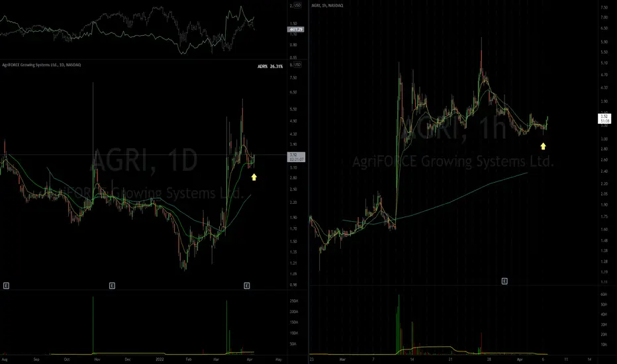The height and width of the screenshot is (364, 617).
Task: Open USD currency selector on top indicator pane
Action: tap(297, 5)
